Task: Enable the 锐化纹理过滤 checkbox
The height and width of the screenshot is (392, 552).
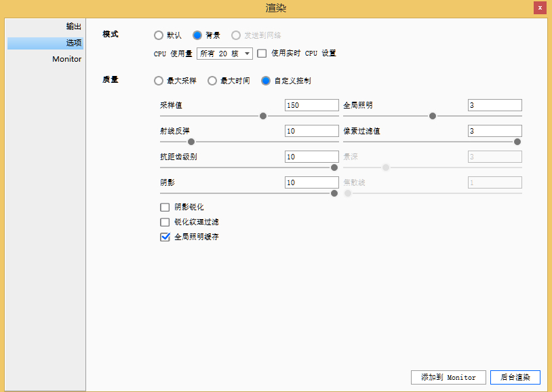Action: click(165, 222)
